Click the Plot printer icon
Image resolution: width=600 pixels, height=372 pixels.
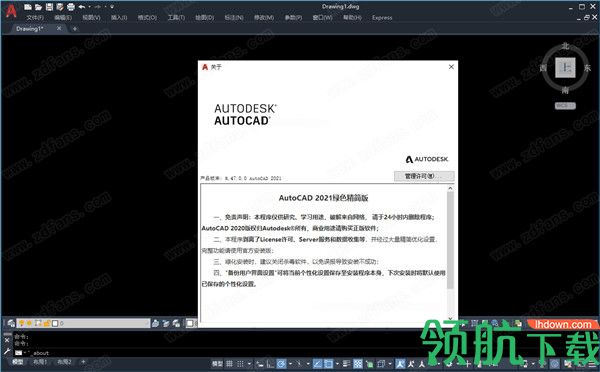coord(71,7)
